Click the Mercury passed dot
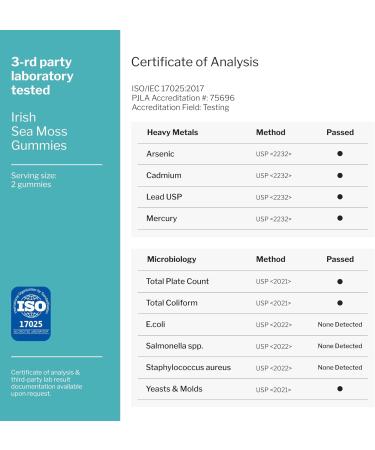Image resolution: width=375 pixels, height=450 pixels. 340,218
